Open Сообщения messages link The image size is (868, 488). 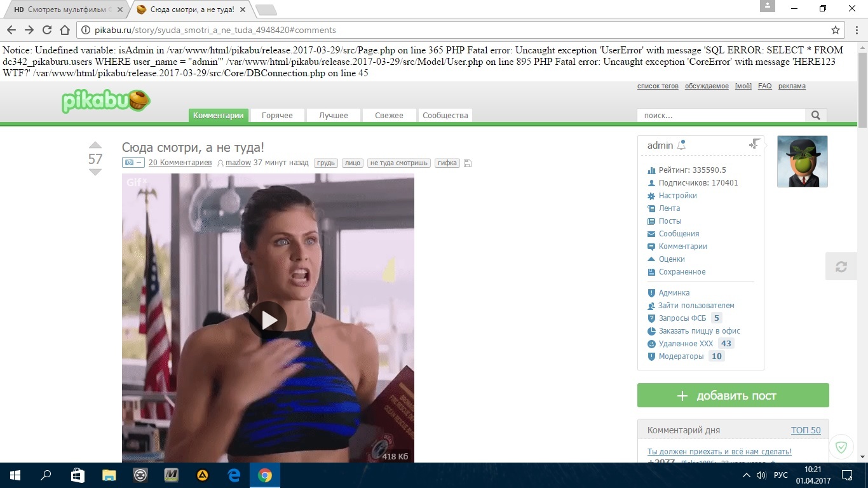[679, 234]
